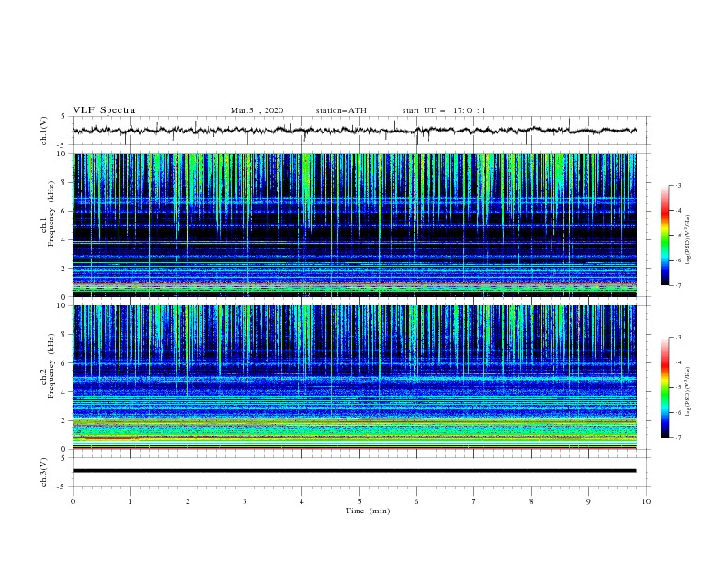Click the Mar.5, 2020 date label

[256, 110]
